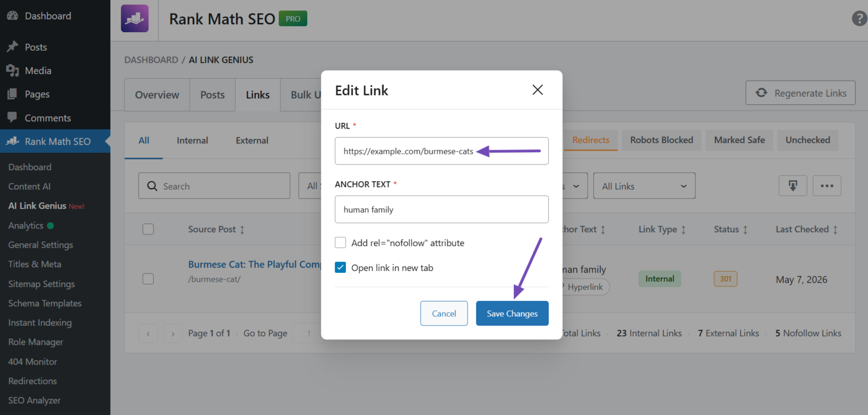Open Redirections in sidebar
Screen dimensions: 868x415
[32, 381]
